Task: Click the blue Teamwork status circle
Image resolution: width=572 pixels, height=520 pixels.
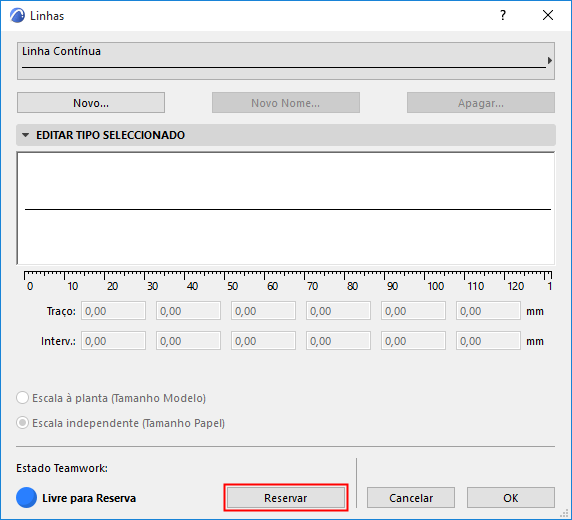Action: [x=26, y=498]
